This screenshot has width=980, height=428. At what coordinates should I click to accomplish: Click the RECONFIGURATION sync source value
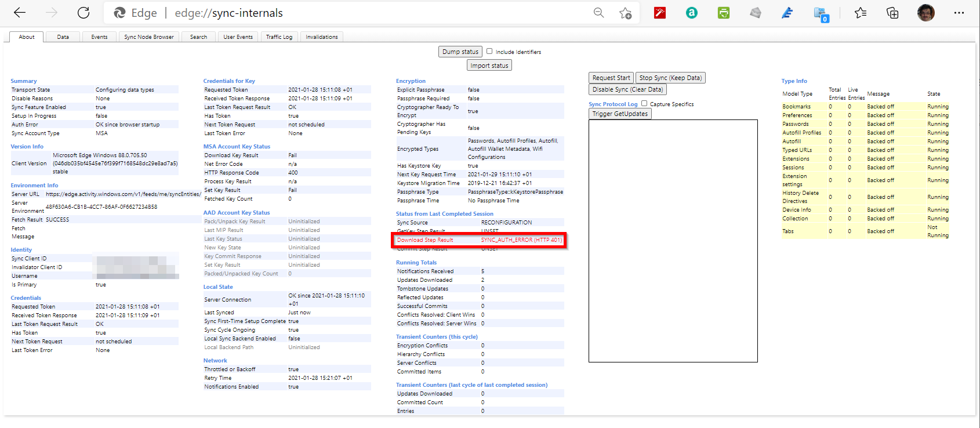[506, 223]
